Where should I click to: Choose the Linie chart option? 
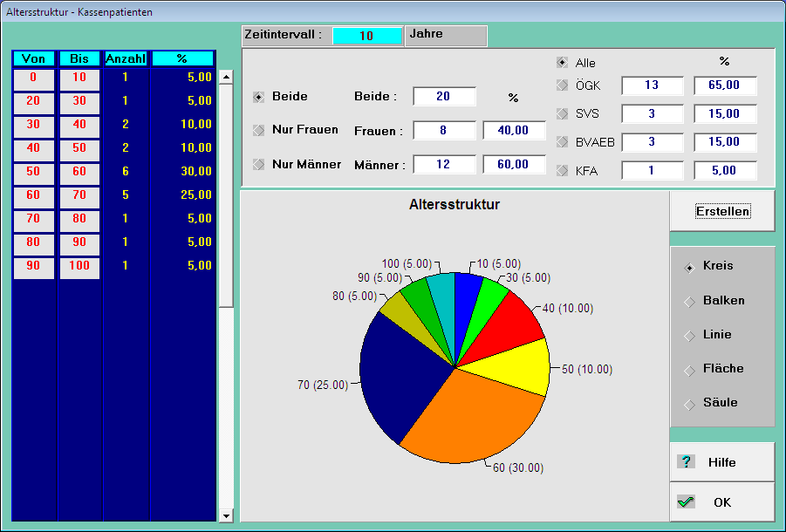(690, 335)
